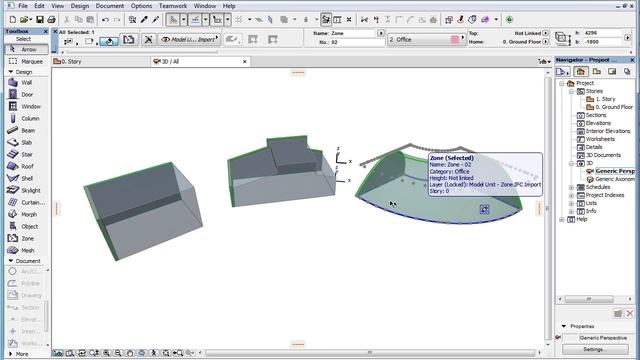Image resolution: width=640 pixels, height=360 pixels.
Task: Click the Settings button in Navigator
Action: [x=595, y=349]
